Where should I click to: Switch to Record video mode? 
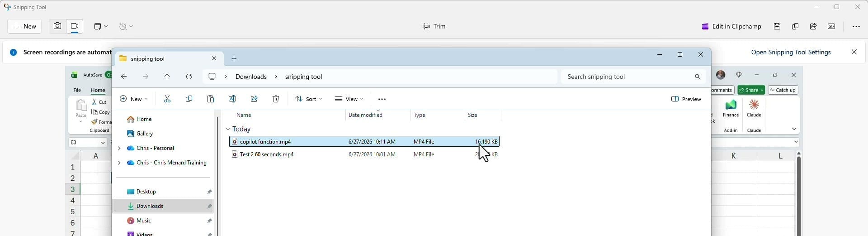[75, 26]
